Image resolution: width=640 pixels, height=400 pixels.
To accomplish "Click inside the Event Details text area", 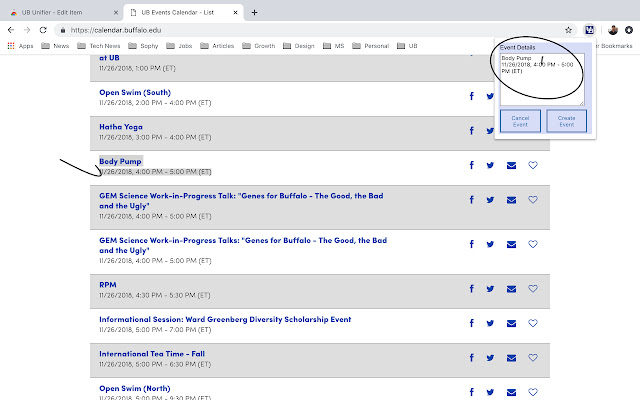I will pyautogui.click(x=541, y=85).
